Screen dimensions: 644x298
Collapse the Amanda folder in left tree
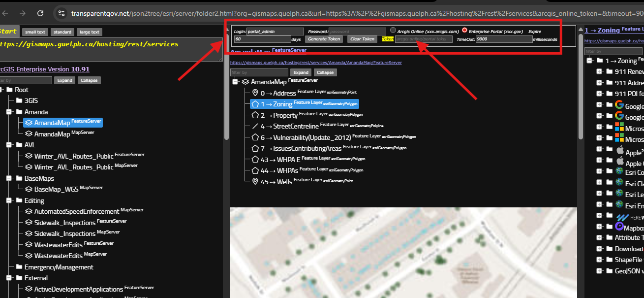9,112
